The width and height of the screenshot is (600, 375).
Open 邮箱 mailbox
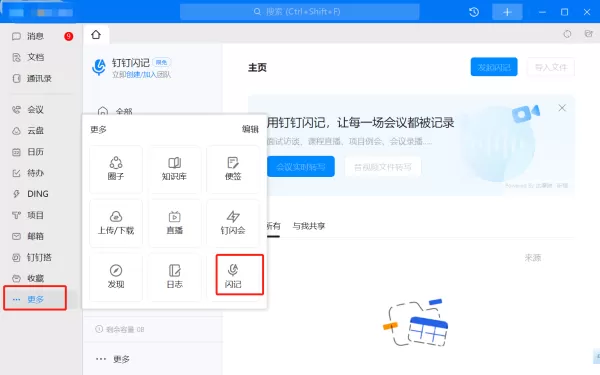pos(34,236)
